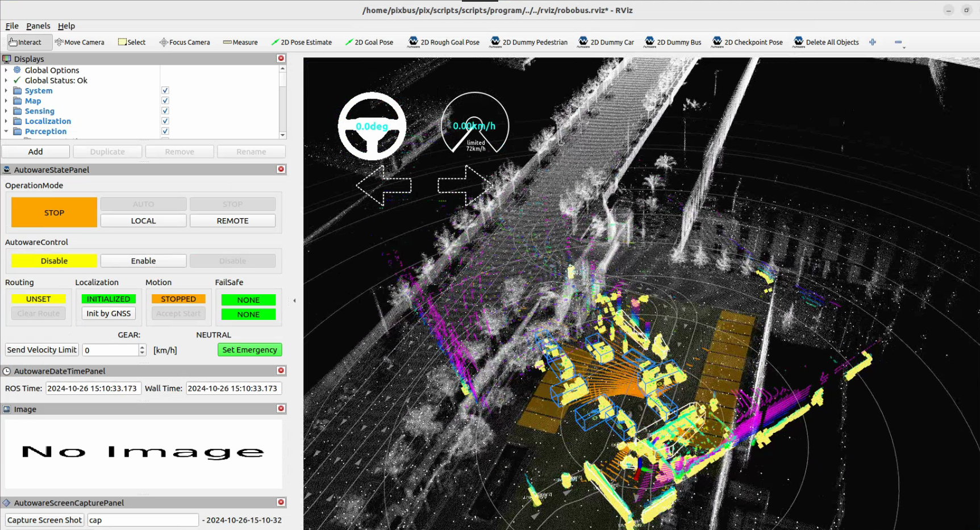Place a 2D Dummy Bus

[673, 42]
